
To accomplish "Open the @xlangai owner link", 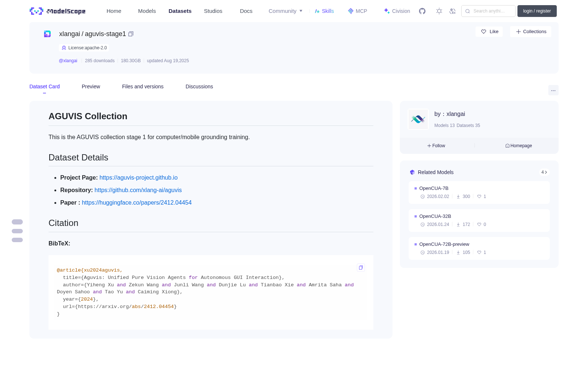I will coord(68,61).
